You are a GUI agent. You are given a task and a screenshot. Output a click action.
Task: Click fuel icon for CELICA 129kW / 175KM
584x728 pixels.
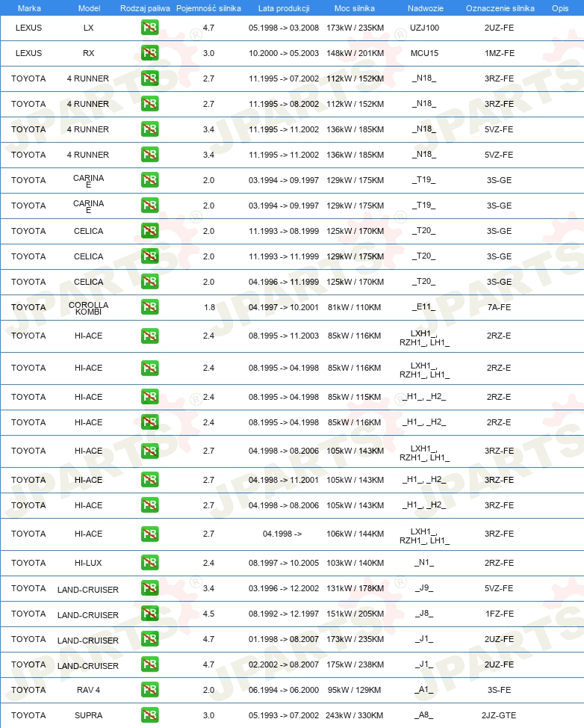coord(150,256)
